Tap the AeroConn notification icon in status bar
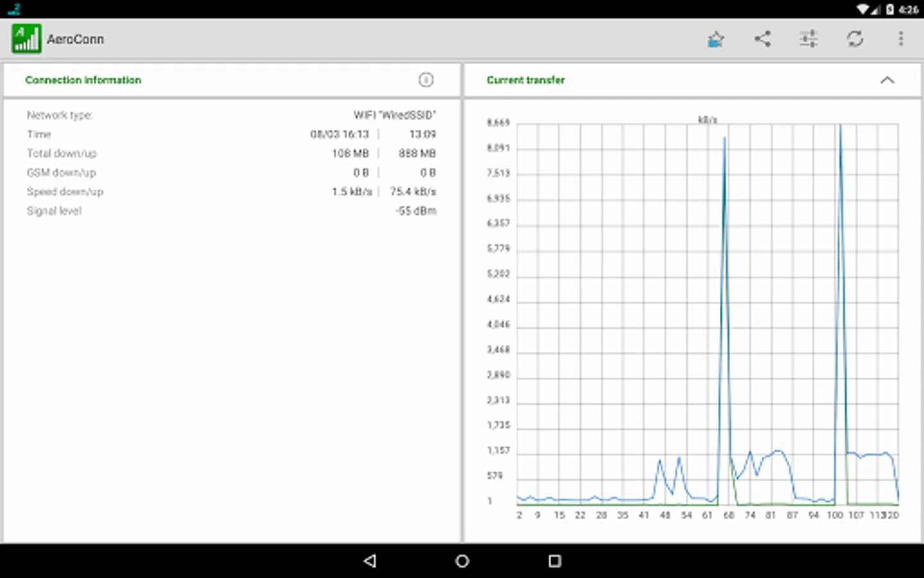The height and width of the screenshot is (578, 924). (12, 9)
